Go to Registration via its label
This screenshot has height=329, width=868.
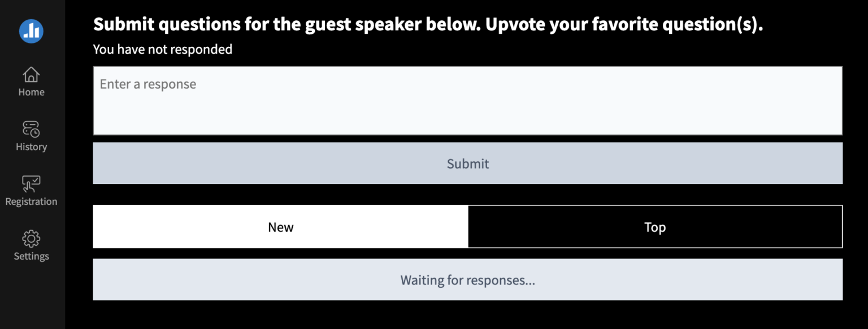tap(31, 201)
